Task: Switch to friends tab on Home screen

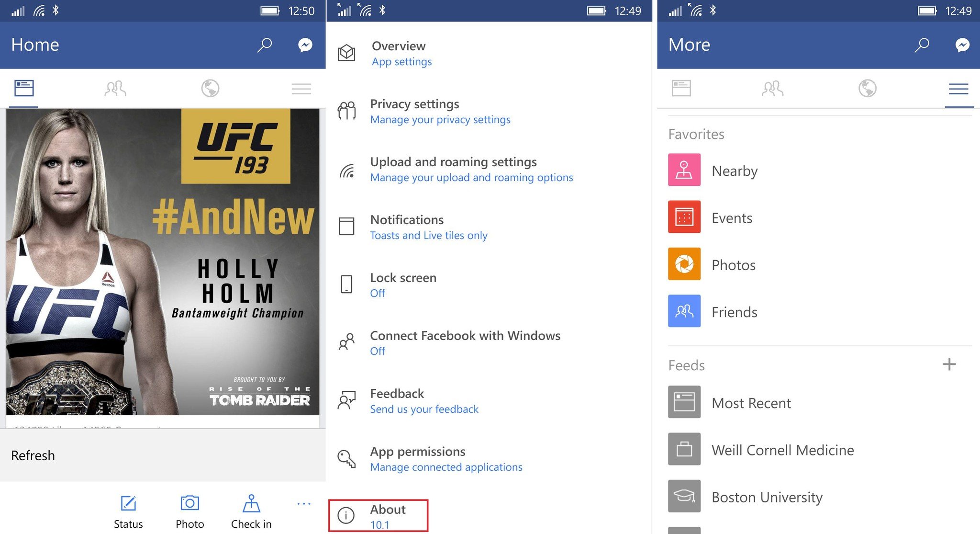Action: point(115,89)
